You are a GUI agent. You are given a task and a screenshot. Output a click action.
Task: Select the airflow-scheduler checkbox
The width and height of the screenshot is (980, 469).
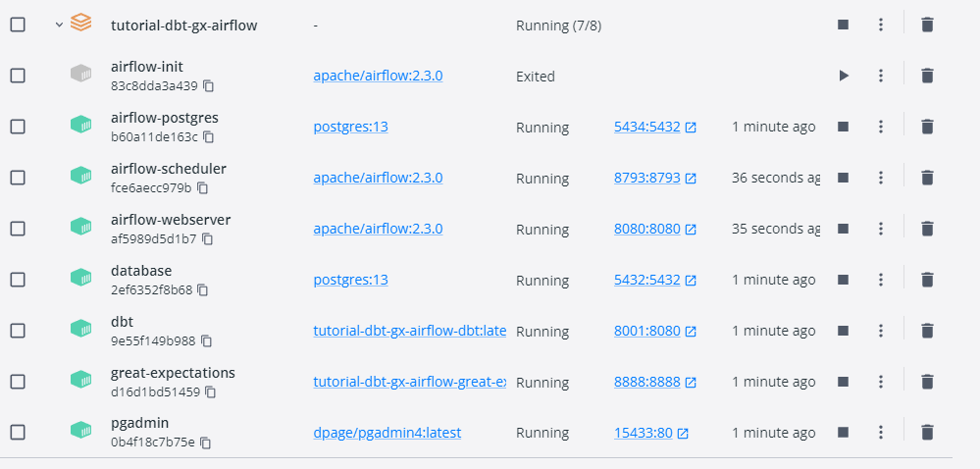click(x=18, y=178)
